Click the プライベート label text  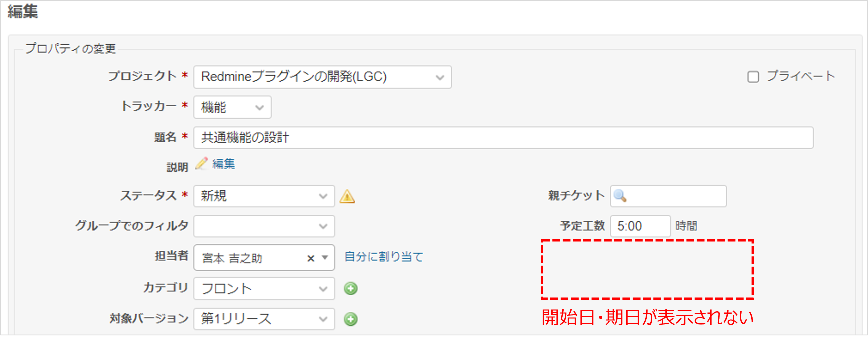801,76
